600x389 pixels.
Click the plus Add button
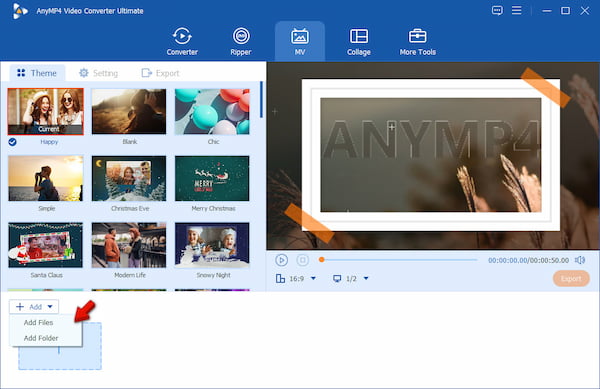click(x=34, y=307)
